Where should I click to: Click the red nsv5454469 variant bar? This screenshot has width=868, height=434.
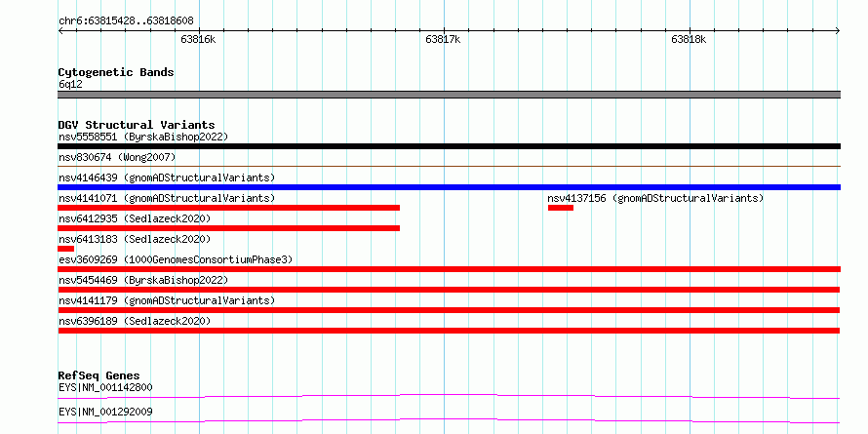[449, 290]
